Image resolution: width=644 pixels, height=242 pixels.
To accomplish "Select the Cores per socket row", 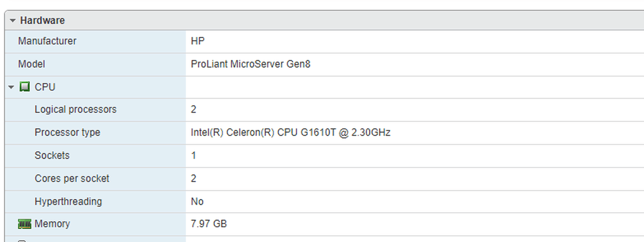I will [x=324, y=179].
